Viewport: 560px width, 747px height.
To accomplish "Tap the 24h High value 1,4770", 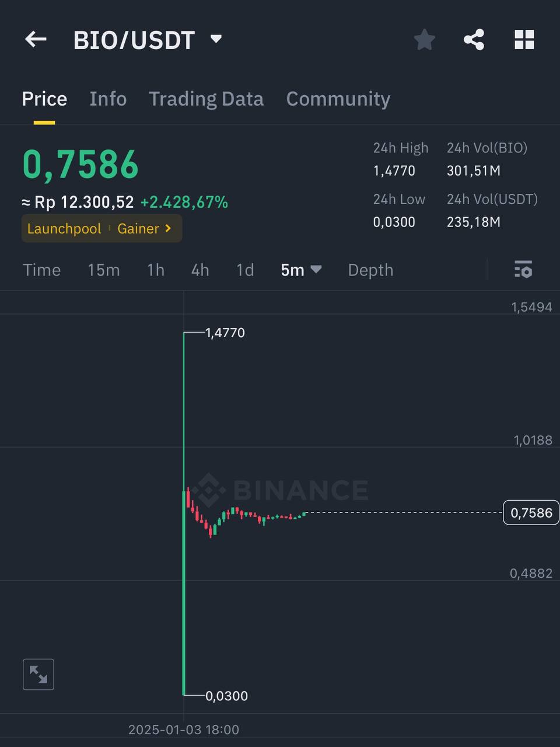I will (394, 170).
